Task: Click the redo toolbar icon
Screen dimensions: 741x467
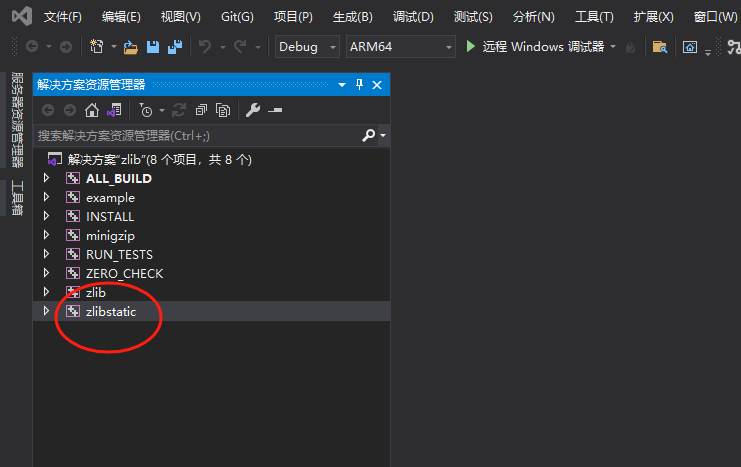Action: pyautogui.click(x=240, y=46)
